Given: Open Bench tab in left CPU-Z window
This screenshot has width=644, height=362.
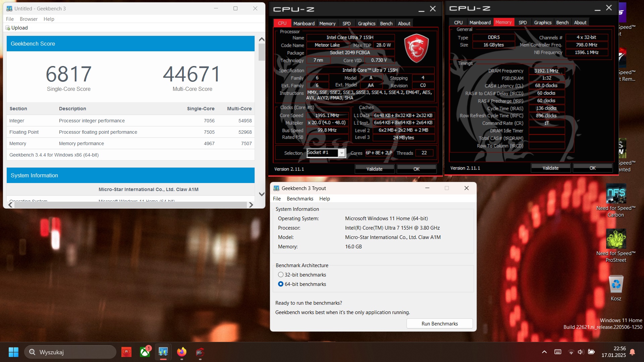Looking at the screenshot, I should click(386, 23).
